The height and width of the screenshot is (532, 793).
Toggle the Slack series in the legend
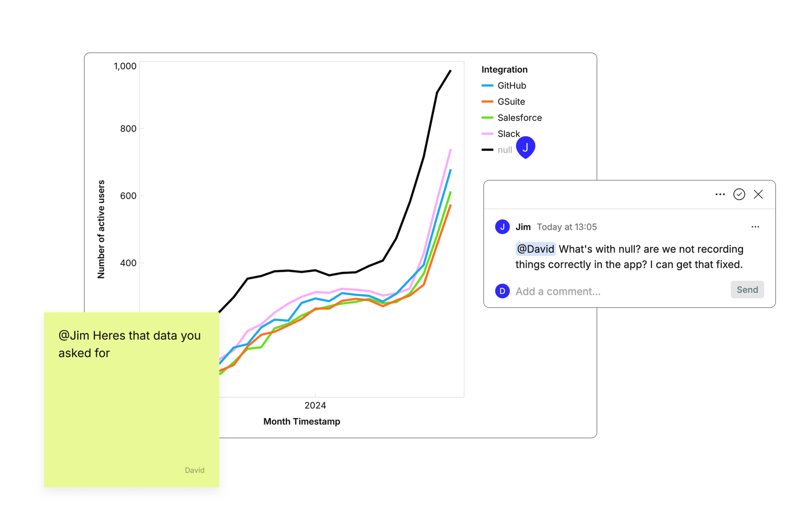coord(508,134)
